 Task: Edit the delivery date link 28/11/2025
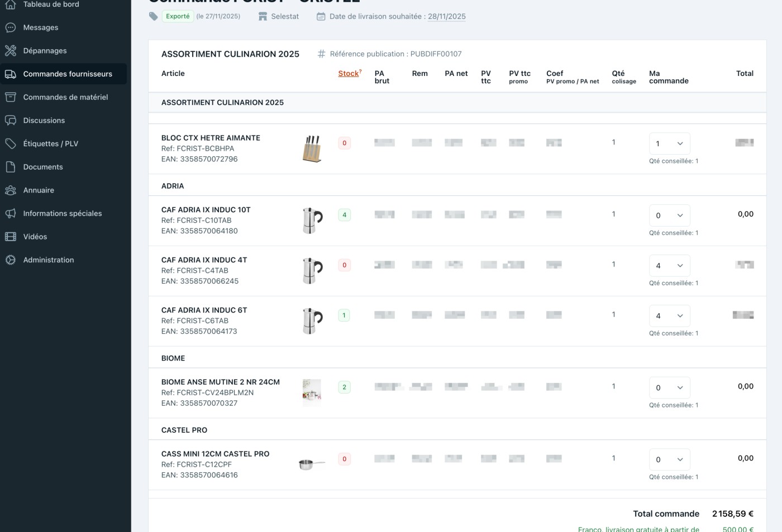(x=447, y=16)
